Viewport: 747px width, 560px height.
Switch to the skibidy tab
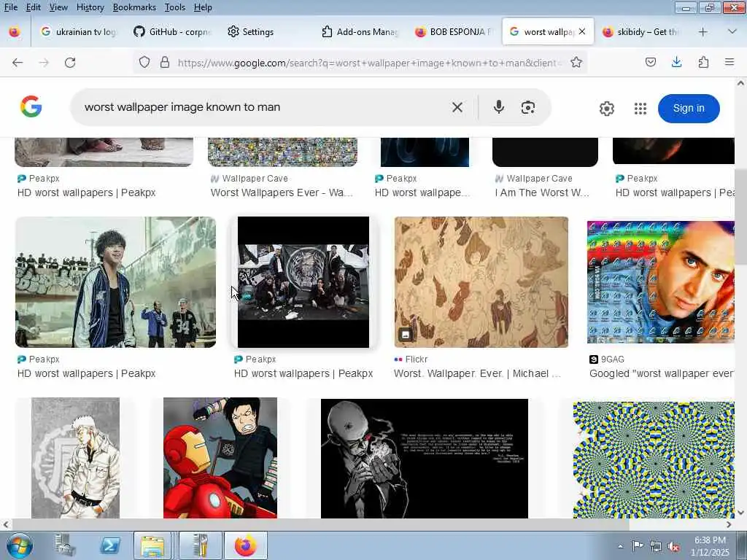point(640,32)
